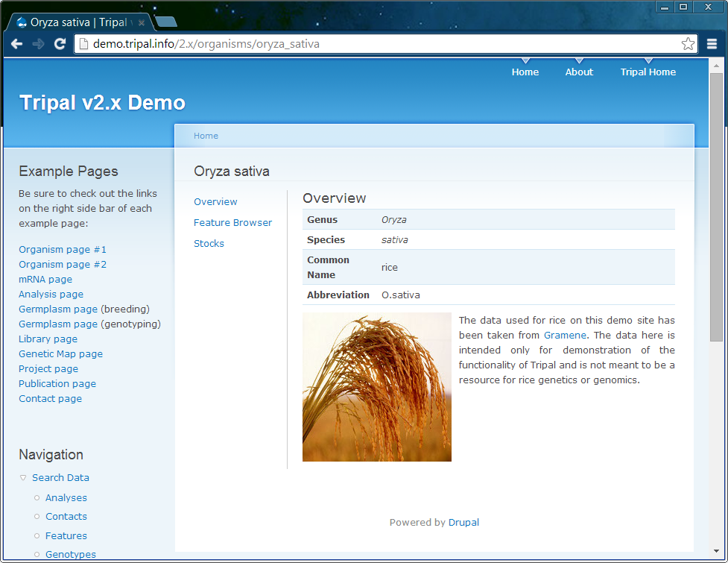Viewport: 728px width, 563px height.
Task: Click the address bar URL field
Action: 385,44
